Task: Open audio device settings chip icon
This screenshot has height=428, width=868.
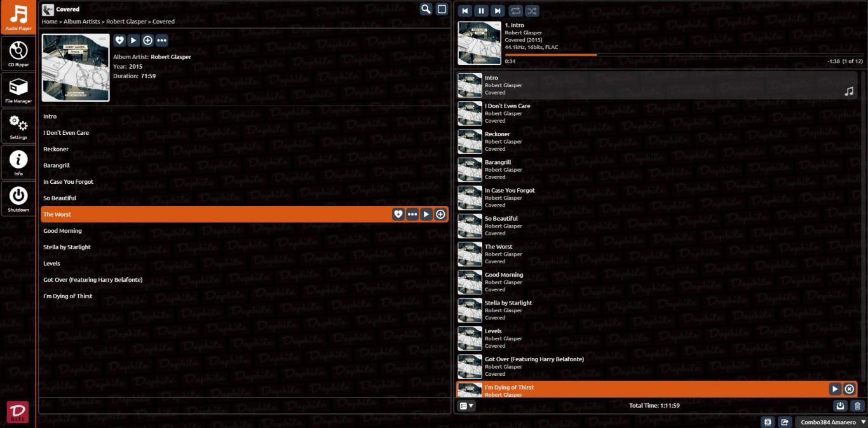Action: click(x=768, y=422)
